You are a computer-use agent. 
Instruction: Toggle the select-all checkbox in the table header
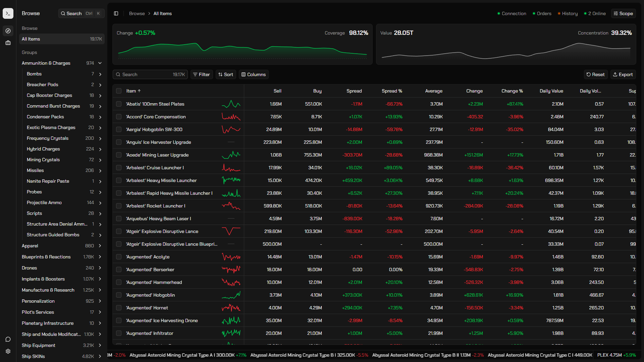point(119,91)
